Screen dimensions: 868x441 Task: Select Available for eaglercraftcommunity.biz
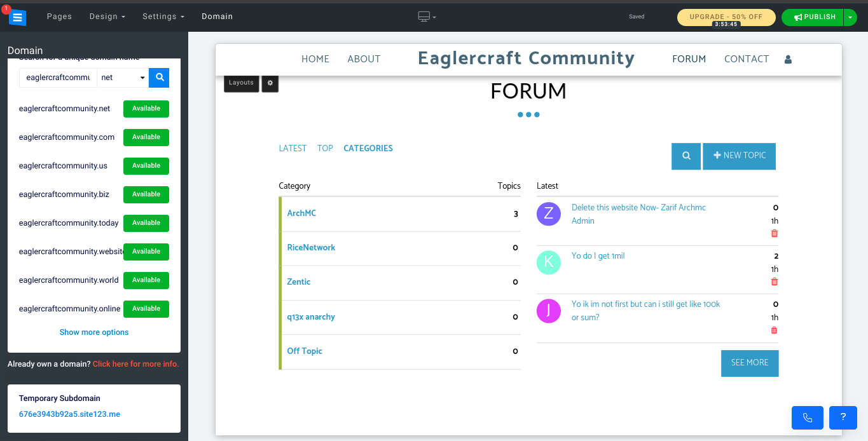pos(146,194)
